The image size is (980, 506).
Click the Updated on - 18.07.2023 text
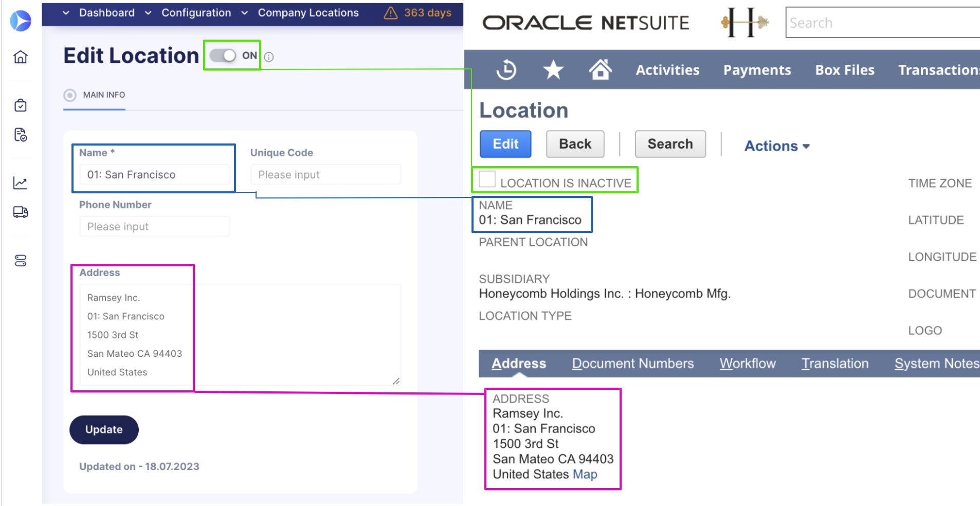pos(139,466)
